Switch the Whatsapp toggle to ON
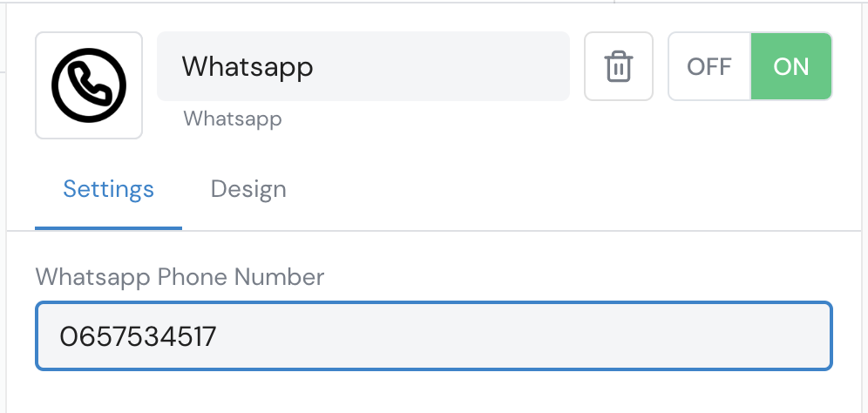The width and height of the screenshot is (868, 413). click(x=791, y=66)
